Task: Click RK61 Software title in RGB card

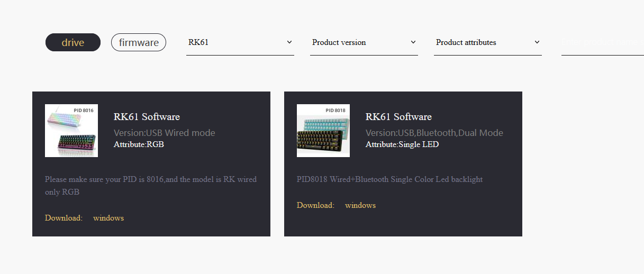Action: (x=147, y=117)
